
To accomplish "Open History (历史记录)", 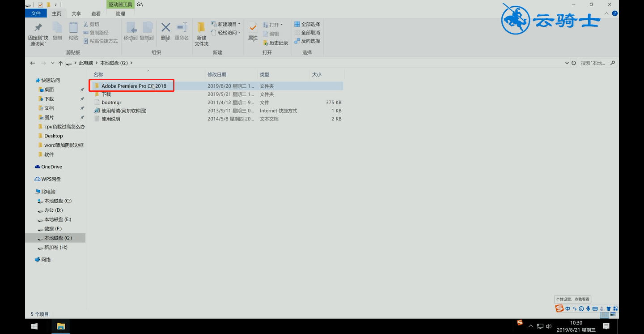I will pyautogui.click(x=275, y=43).
